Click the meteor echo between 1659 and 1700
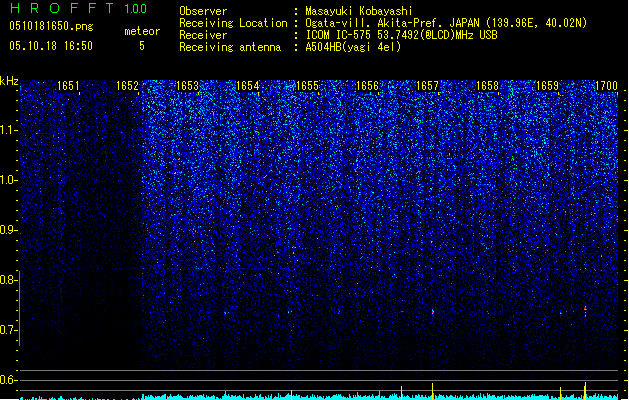This screenshot has height=400, width=629. click(585, 311)
